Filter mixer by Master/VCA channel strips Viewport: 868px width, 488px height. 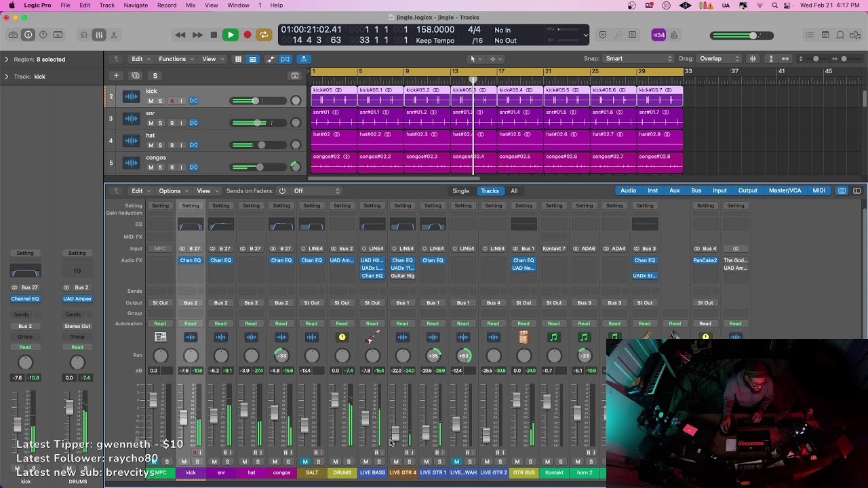[x=785, y=191]
